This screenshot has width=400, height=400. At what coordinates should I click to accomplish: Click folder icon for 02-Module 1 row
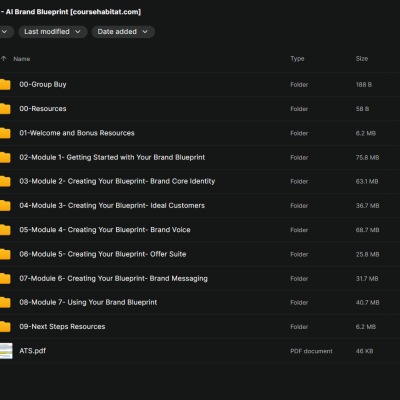(5, 157)
